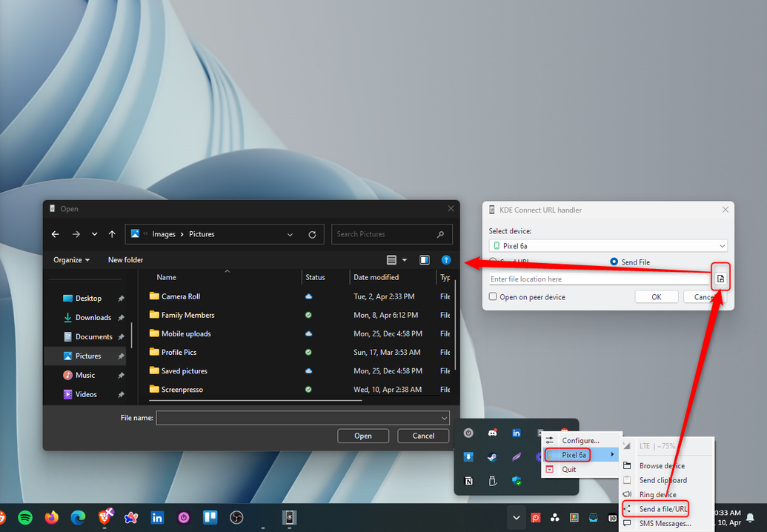Go back in Open dialog

point(56,234)
